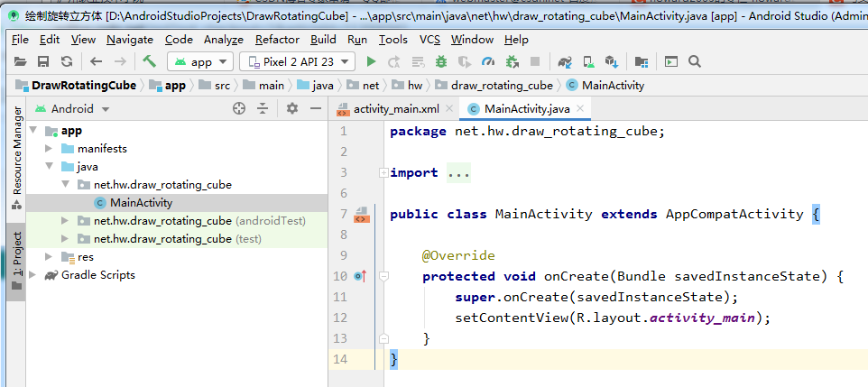Viewport: 868px width, 387px height.
Task: Open the Help menu
Action: point(516,40)
